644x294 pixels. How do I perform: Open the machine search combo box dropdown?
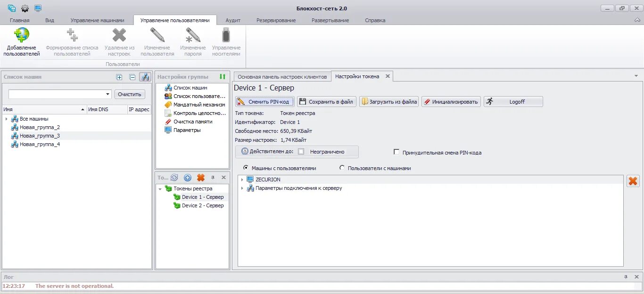(x=108, y=94)
